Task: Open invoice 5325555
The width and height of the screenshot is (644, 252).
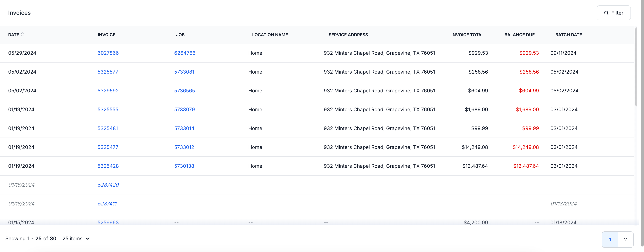Action: click(x=108, y=109)
